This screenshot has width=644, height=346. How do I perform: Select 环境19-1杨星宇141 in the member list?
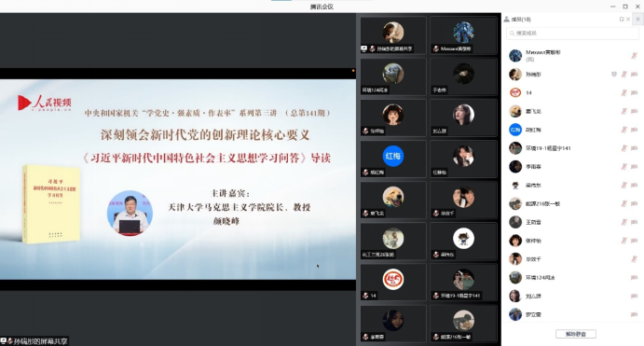point(572,148)
